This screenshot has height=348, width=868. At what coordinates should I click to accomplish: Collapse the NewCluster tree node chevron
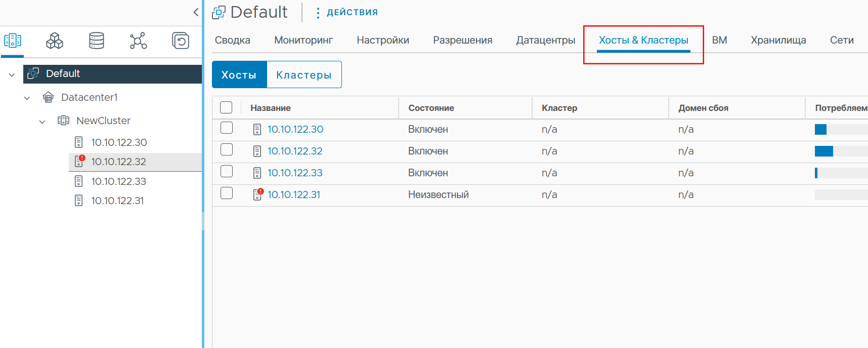(42, 122)
